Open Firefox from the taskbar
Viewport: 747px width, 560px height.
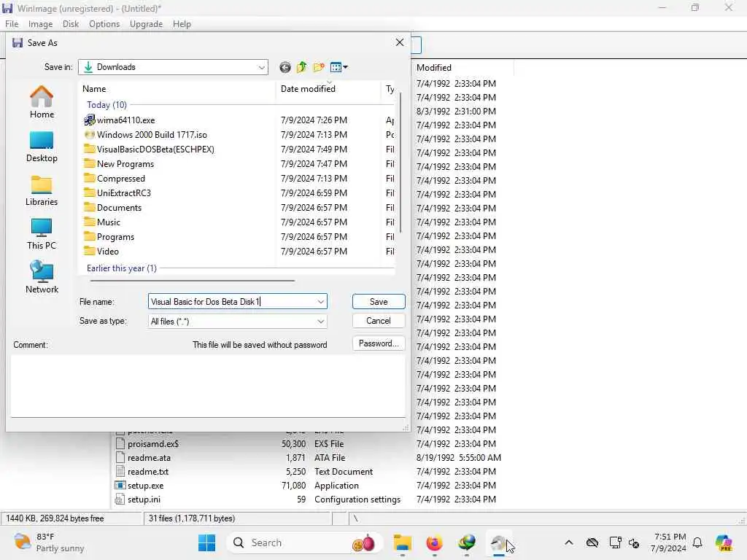click(x=435, y=542)
